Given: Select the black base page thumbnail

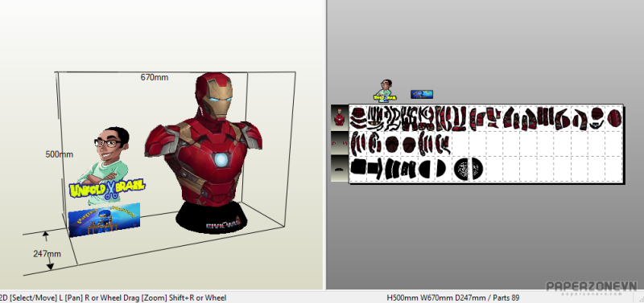Looking at the screenshot, I should [339, 169].
